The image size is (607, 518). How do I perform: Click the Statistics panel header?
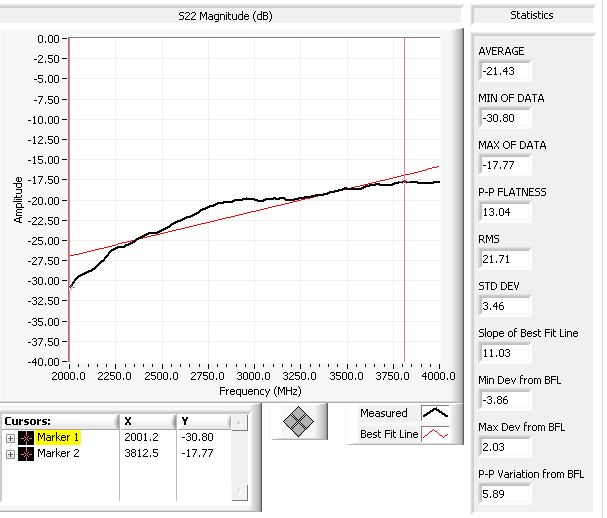[532, 15]
